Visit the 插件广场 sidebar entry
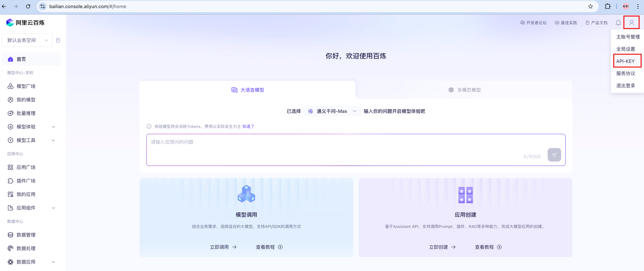Image resolution: width=644 pixels, height=271 pixels. [26, 181]
